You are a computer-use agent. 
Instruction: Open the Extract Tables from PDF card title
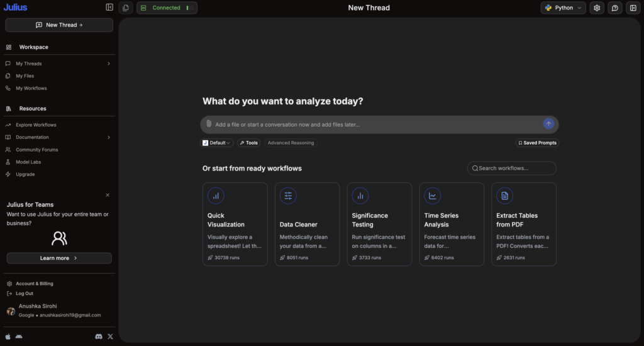(x=517, y=220)
